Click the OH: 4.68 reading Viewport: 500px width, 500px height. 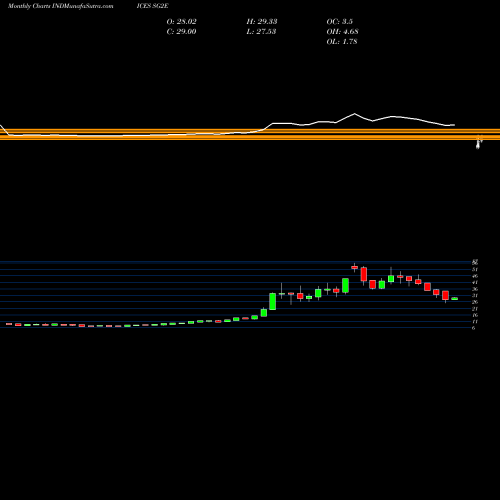point(342,32)
